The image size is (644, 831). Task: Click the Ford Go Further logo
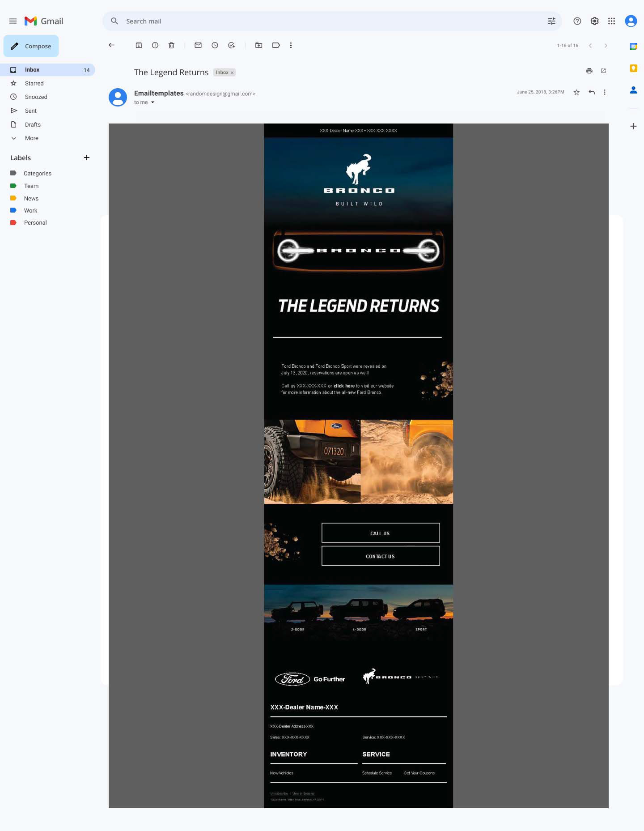[310, 679]
